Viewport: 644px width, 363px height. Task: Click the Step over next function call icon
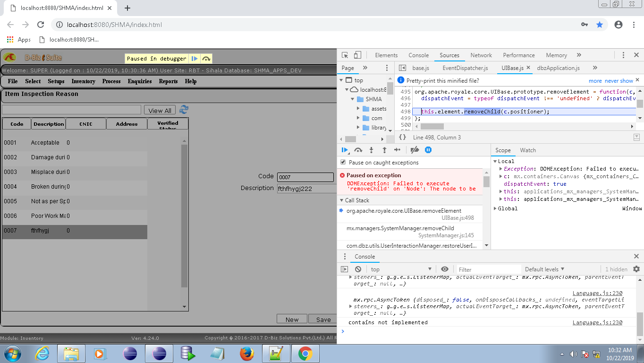coord(358,150)
